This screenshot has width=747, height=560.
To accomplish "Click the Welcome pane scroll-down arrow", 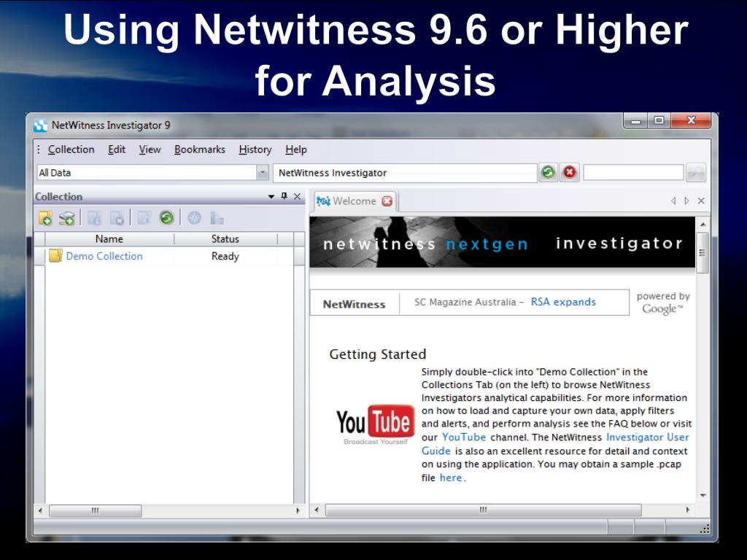I will [703, 496].
